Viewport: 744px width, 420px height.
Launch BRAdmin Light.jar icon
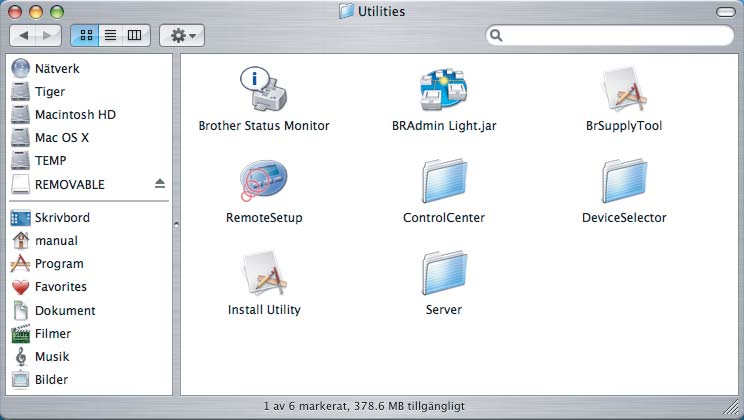tap(444, 89)
